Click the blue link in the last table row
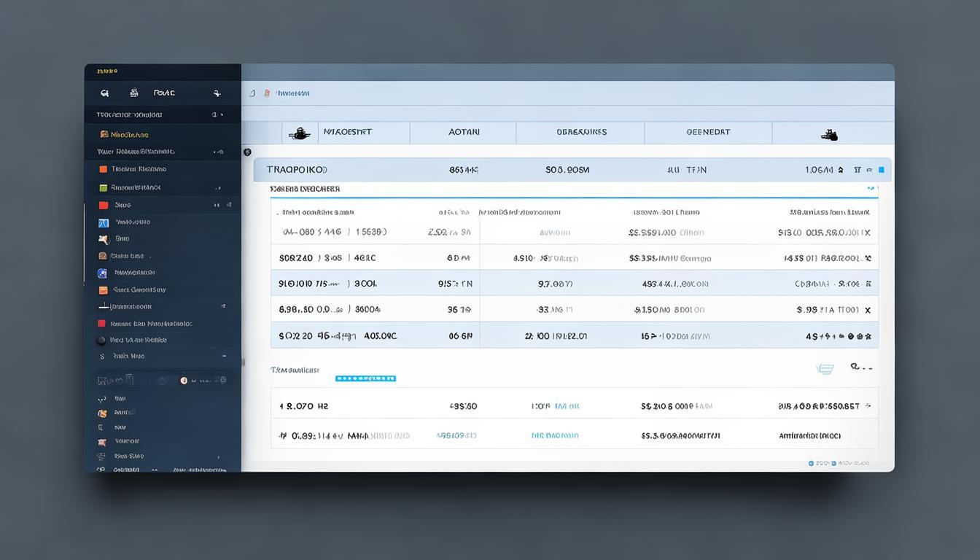Image resolution: width=980 pixels, height=560 pixels. point(555,435)
